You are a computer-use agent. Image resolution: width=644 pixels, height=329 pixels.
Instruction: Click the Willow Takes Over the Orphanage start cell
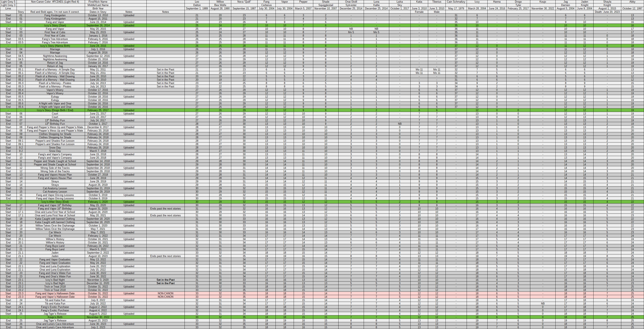tap(55, 225)
